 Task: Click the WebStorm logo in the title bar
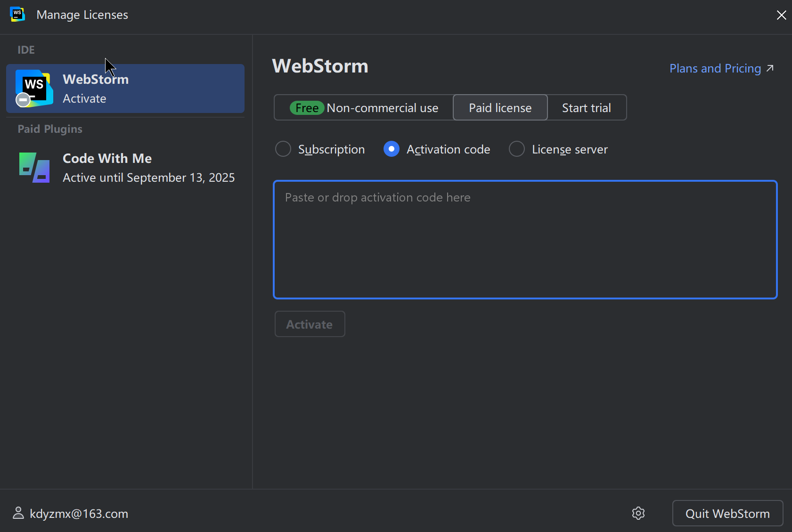pyautogui.click(x=17, y=15)
